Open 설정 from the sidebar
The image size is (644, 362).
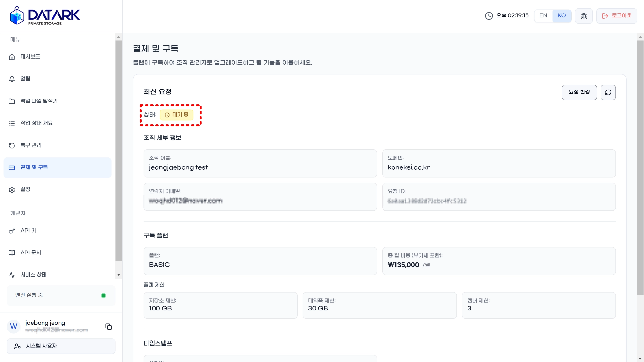(57, 189)
